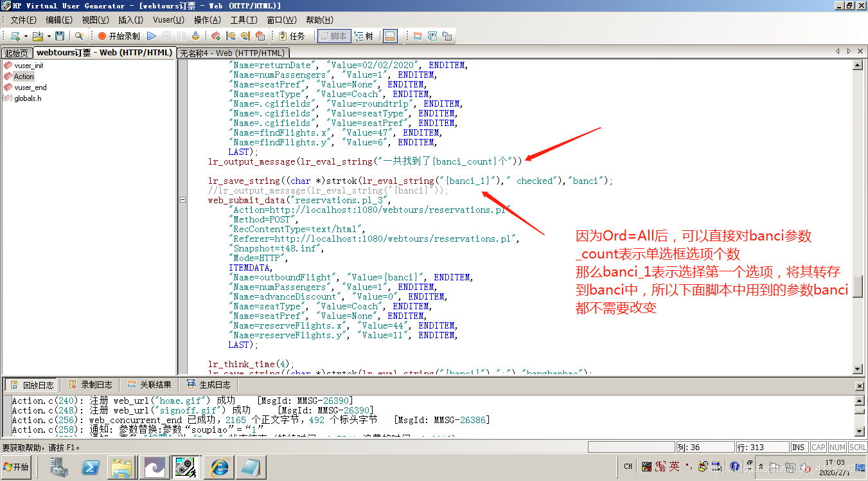The image size is (868, 481).
Task: Switch to the 起始页 tab
Action: point(16,53)
